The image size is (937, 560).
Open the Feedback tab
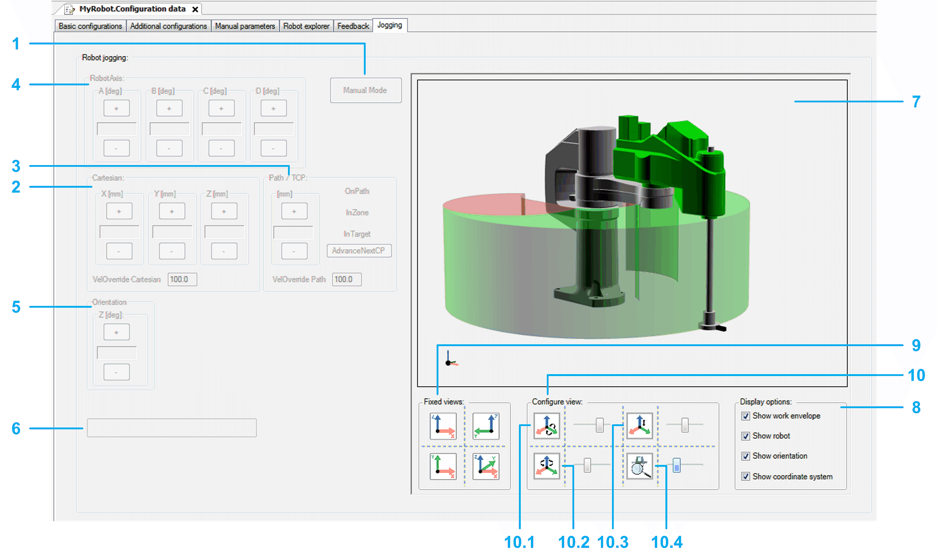click(353, 26)
